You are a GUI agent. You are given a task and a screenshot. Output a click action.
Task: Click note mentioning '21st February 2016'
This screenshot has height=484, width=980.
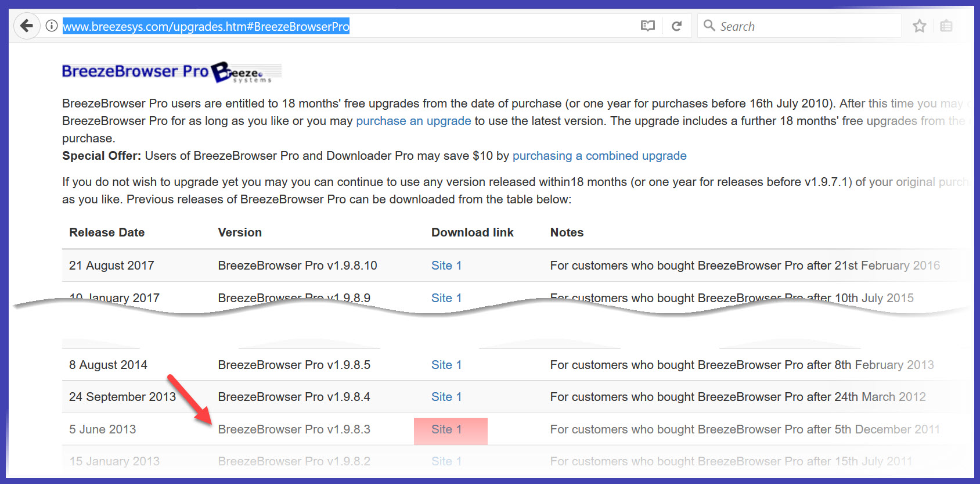(745, 266)
